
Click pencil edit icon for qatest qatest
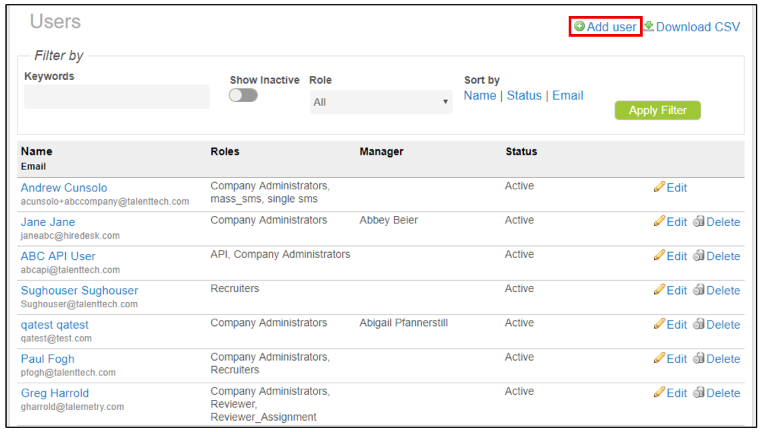pos(659,325)
